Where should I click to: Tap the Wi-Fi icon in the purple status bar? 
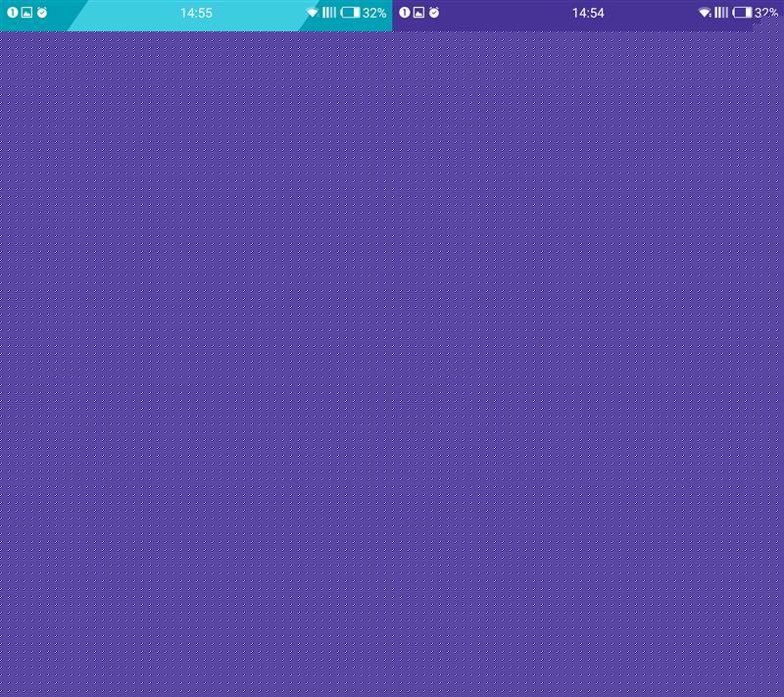705,13
